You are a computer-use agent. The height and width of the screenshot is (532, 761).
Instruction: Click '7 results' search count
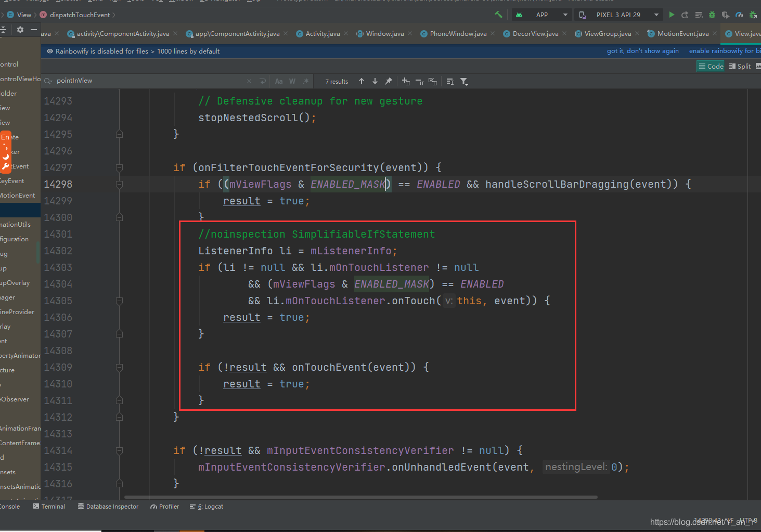tap(337, 82)
